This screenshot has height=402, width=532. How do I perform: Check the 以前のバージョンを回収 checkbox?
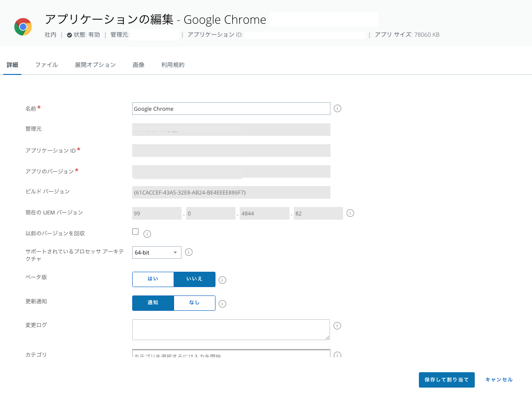pyautogui.click(x=135, y=232)
